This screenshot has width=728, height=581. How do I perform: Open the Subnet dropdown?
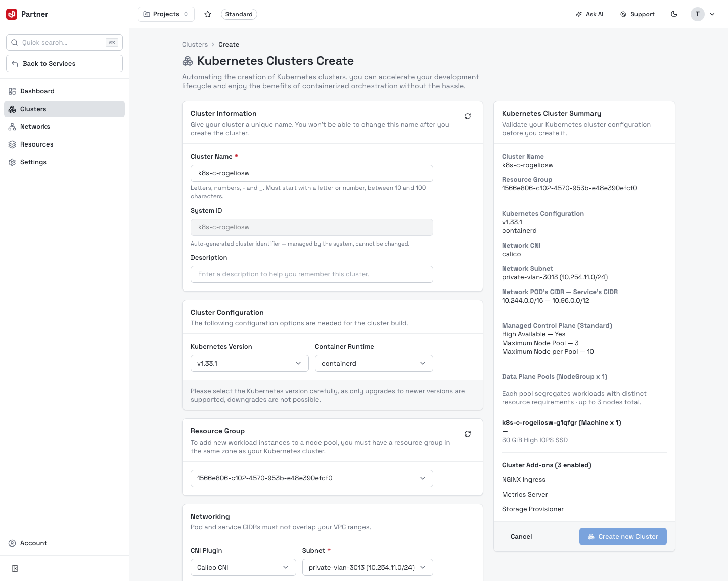pyautogui.click(x=368, y=567)
